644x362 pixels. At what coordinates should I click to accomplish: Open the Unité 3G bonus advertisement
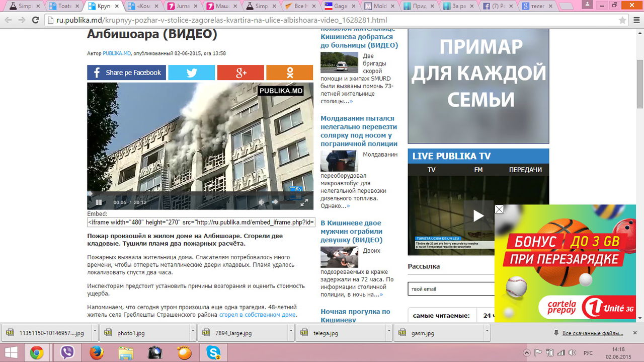[566, 264]
